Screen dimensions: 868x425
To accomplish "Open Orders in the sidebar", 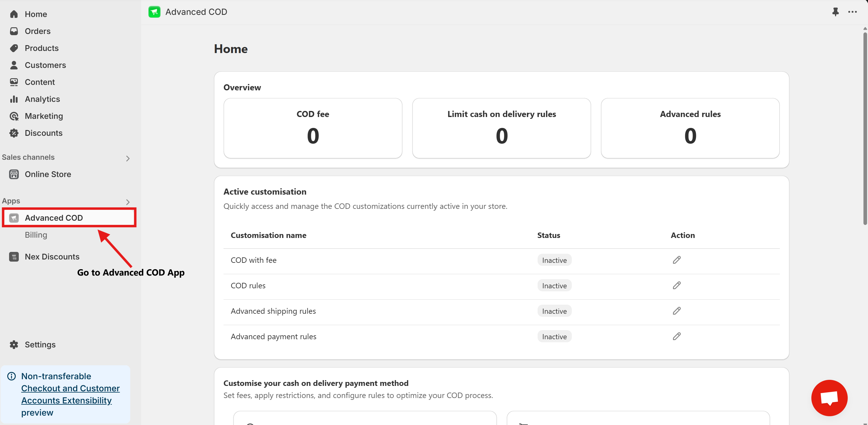I will (x=37, y=31).
